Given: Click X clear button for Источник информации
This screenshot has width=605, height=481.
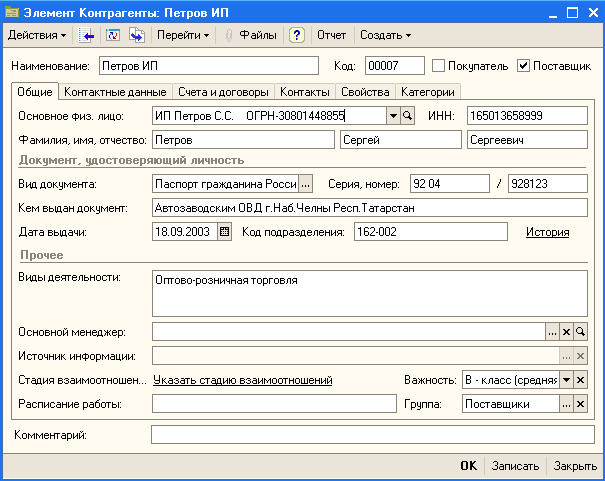Looking at the screenshot, I should 581,356.
